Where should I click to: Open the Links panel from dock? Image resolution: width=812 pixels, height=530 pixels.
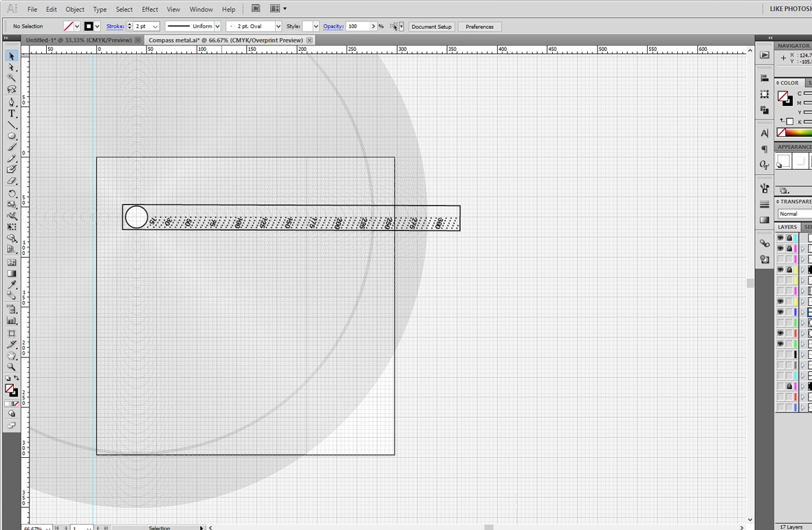[x=765, y=243]
